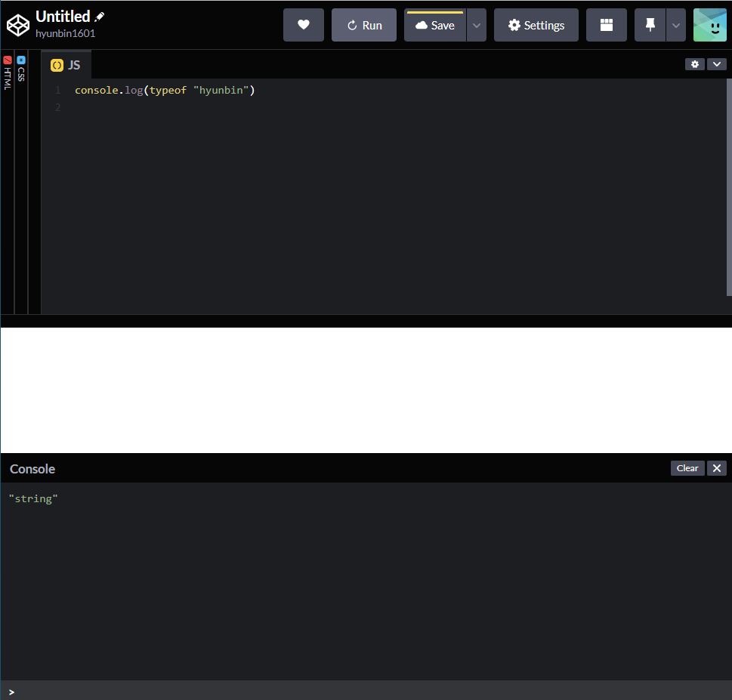Expand pin options dropdown

click(676, 25)
